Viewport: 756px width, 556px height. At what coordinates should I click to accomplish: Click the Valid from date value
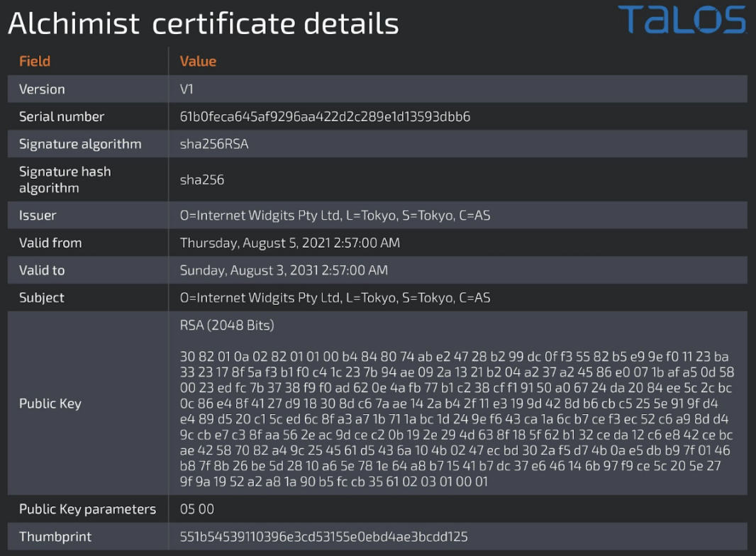289,243
